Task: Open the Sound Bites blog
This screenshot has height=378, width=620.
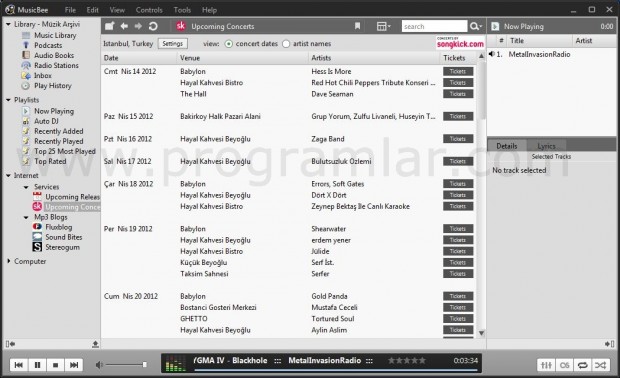Action: tap(64, 237)
